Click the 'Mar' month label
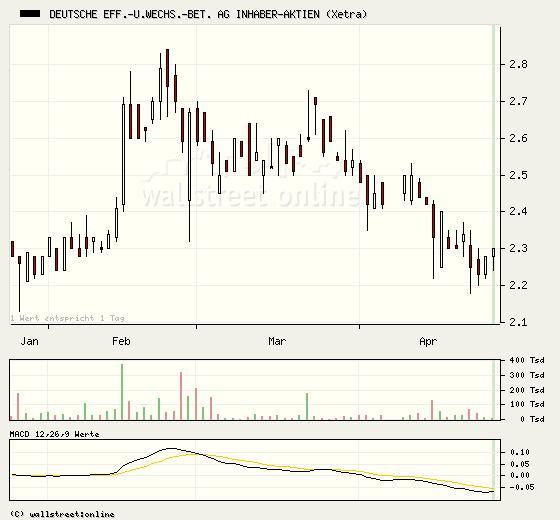560x520 pixels. (x=277, y=341)
